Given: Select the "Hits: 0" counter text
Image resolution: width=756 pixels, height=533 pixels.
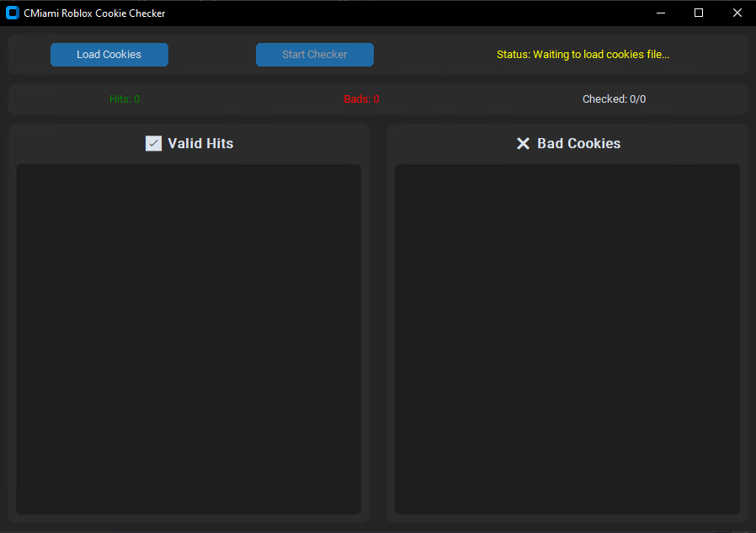Looking at the screenshot, I should coord(125,99).
